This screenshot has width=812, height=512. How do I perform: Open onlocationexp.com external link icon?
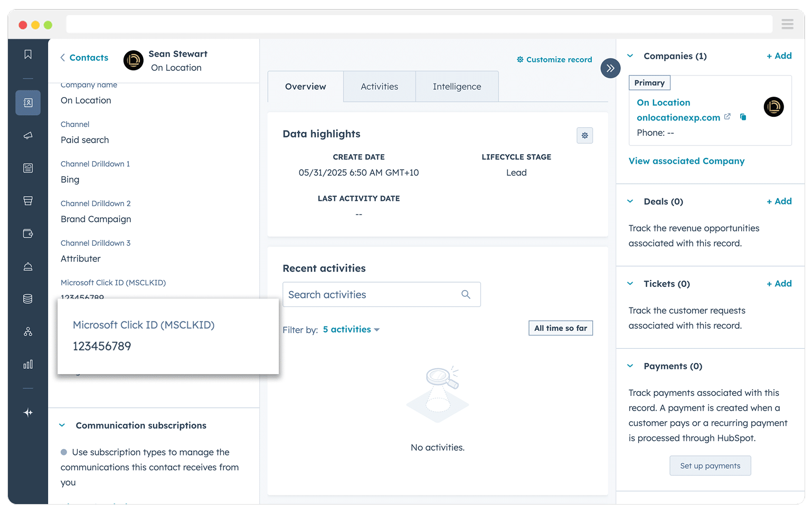tap(727, 117)
